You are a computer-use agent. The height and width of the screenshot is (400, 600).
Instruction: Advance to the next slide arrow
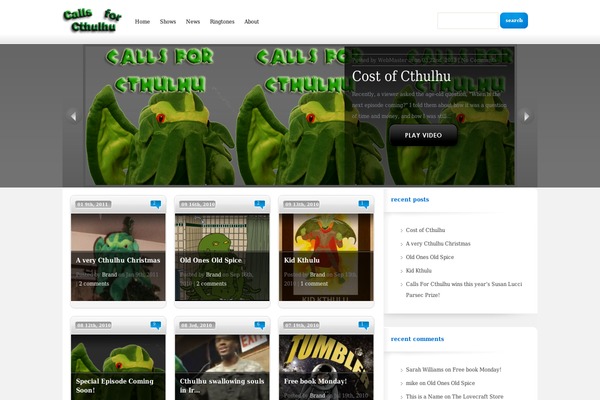point(527,116)
